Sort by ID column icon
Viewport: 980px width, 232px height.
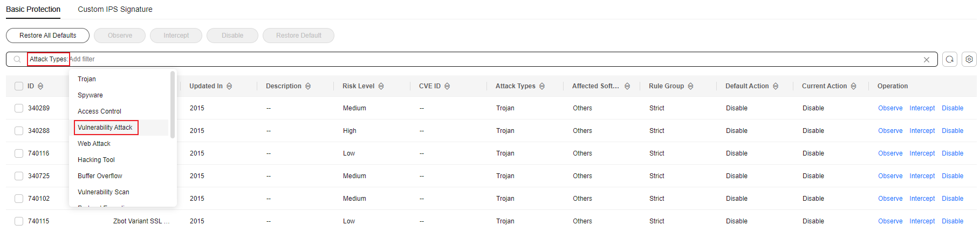40,86
